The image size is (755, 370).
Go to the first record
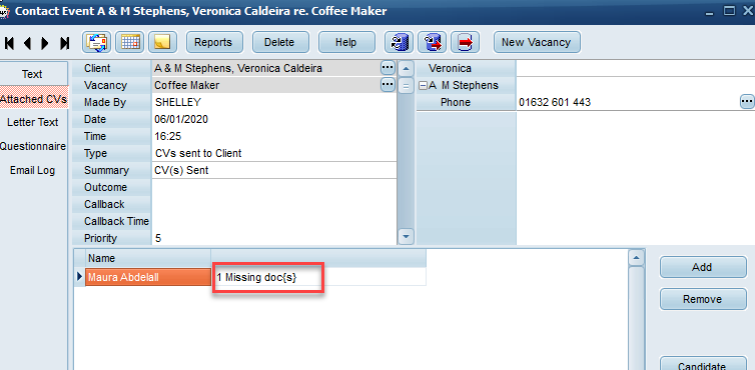(9, 43)
